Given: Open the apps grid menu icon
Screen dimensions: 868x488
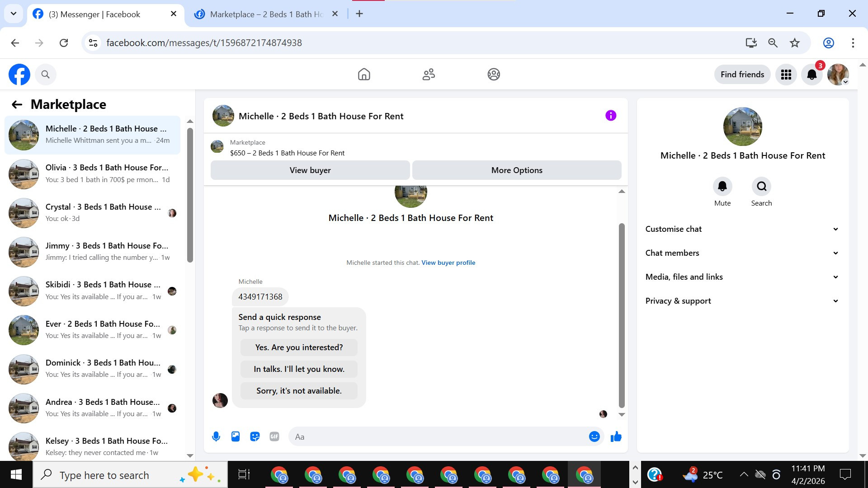Looking at the screenshot, I should [786, 75].
